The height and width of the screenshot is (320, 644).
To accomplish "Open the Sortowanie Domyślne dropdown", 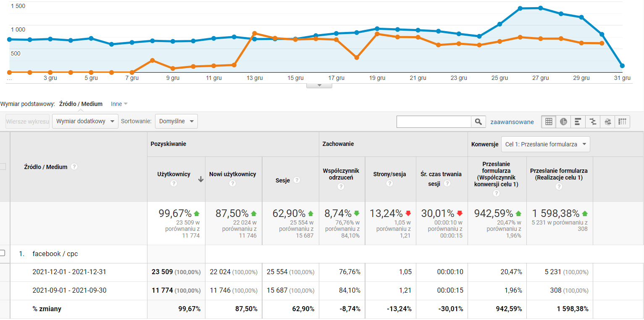I will click(176, 122).
